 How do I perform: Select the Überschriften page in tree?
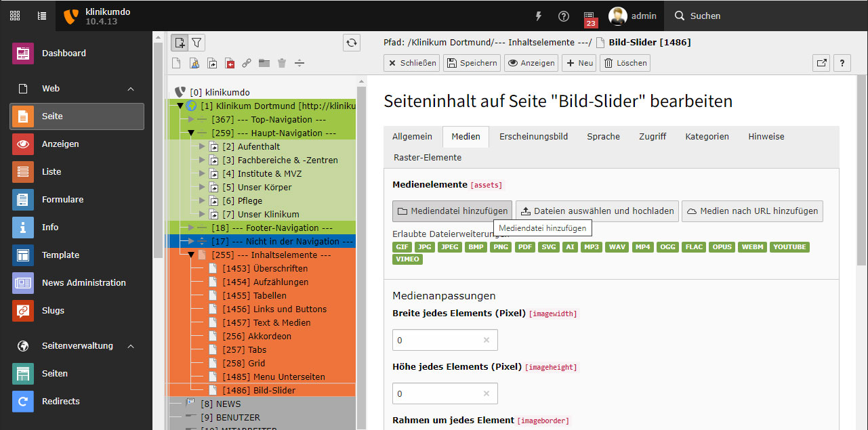265,268
